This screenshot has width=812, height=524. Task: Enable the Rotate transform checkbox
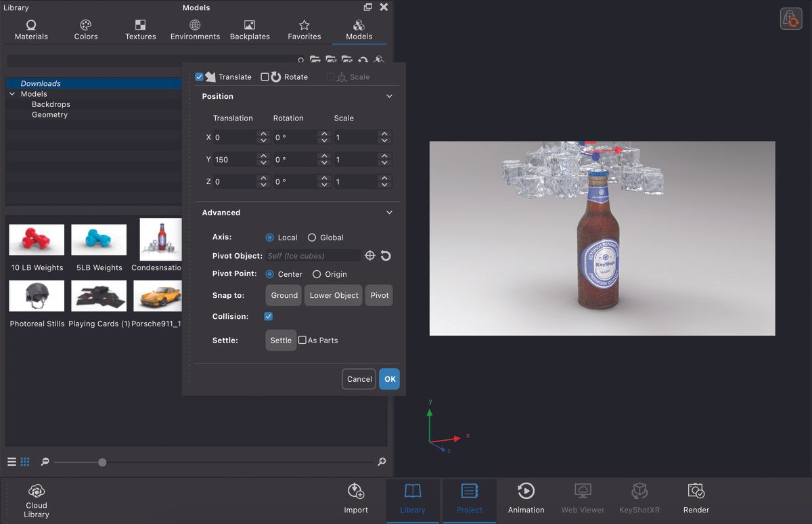[x=263, y=77]
